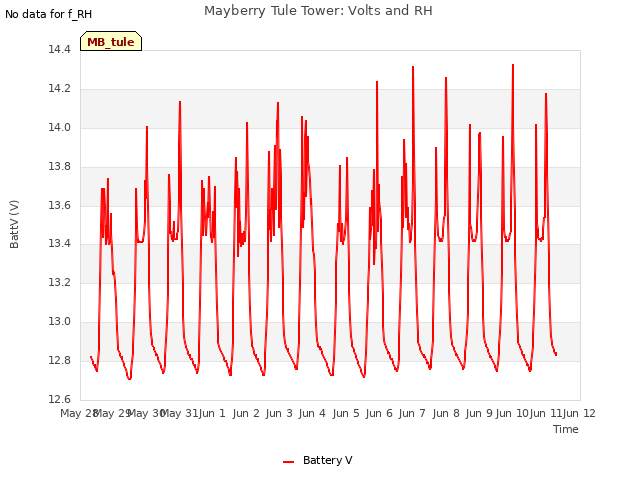Click the Jun 12 x-axis date label
This screenshot has width=640, height=480.
point(579,413)
